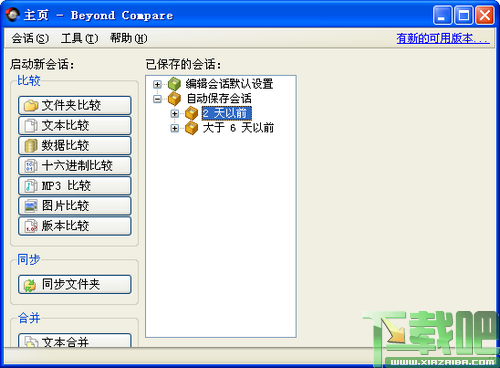Screen dimensions: 500x368
Task: Open the 帮助(H) menu
Action: point(129,38)
